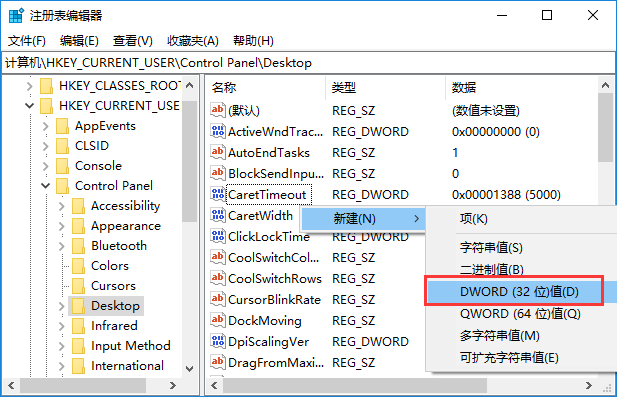Click the registry path address bar

308,63
